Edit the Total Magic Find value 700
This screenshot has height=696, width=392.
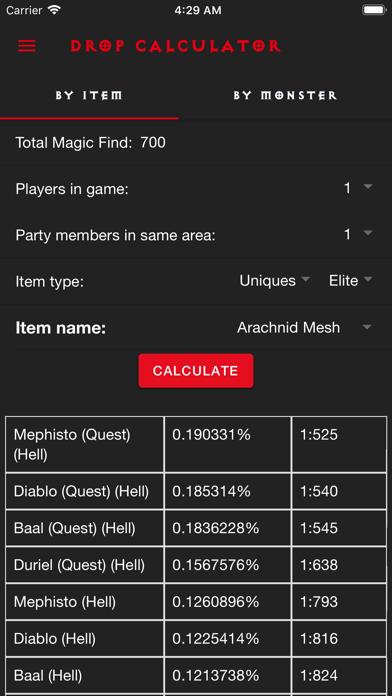(x=153, y=143)
